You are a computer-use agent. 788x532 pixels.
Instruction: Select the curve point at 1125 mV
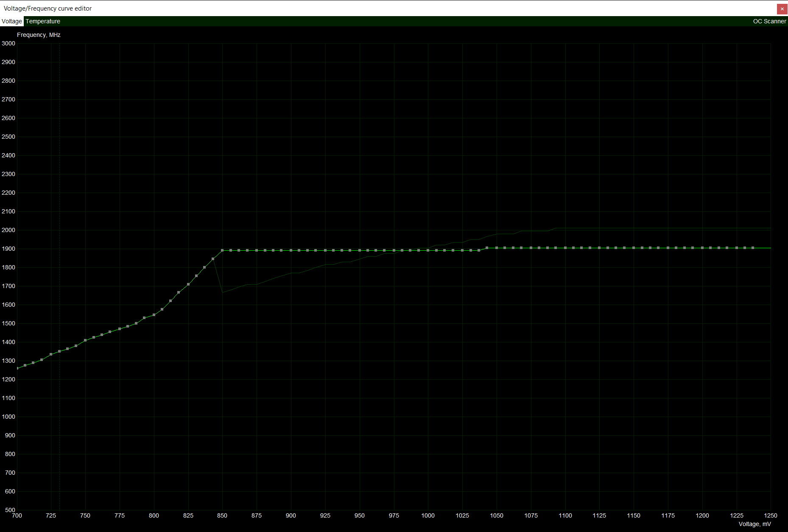(x=599, y=248)
